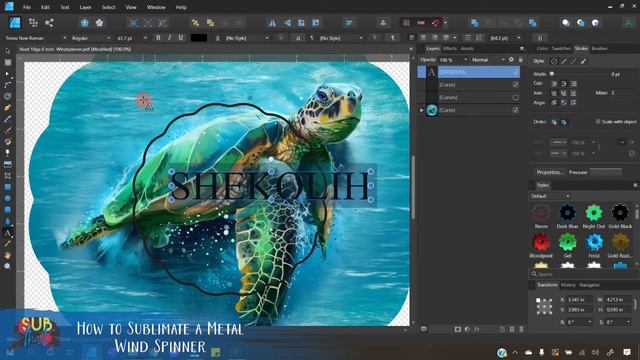Apply the Frost style

point(594,242)
